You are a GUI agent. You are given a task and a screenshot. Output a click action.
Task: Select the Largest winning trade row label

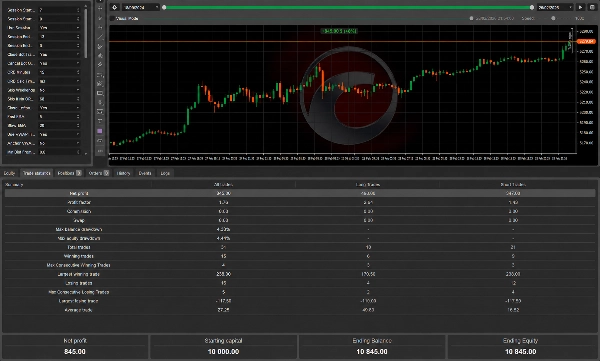79,274
